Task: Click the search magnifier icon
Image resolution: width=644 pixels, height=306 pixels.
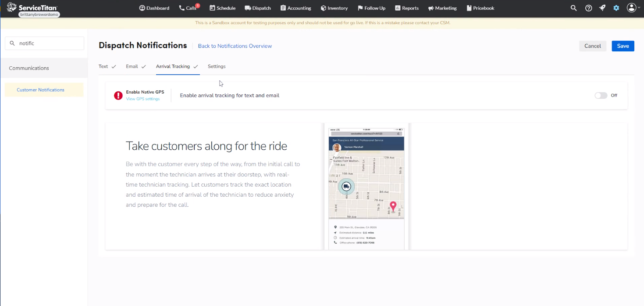Action: pos(573,7)
